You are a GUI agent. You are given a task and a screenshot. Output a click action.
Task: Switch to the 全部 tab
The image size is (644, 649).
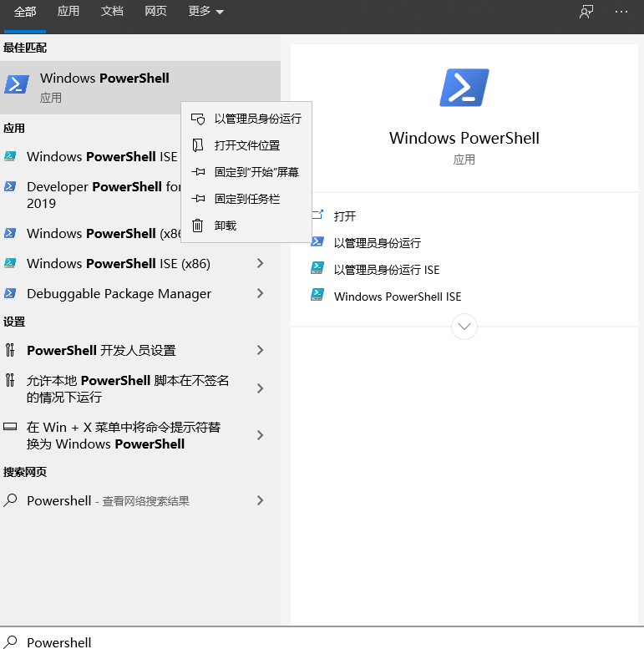pos(25,11)
